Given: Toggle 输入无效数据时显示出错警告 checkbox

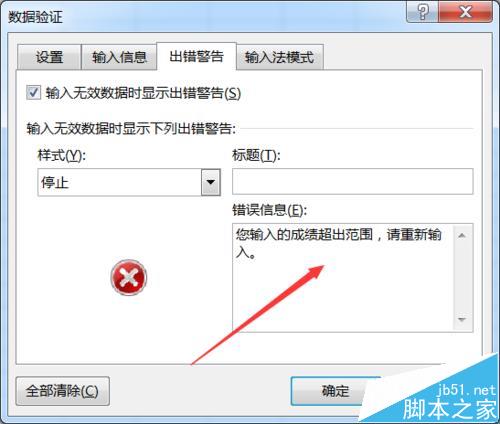Looking at the screenshot, I should [34, 93].
